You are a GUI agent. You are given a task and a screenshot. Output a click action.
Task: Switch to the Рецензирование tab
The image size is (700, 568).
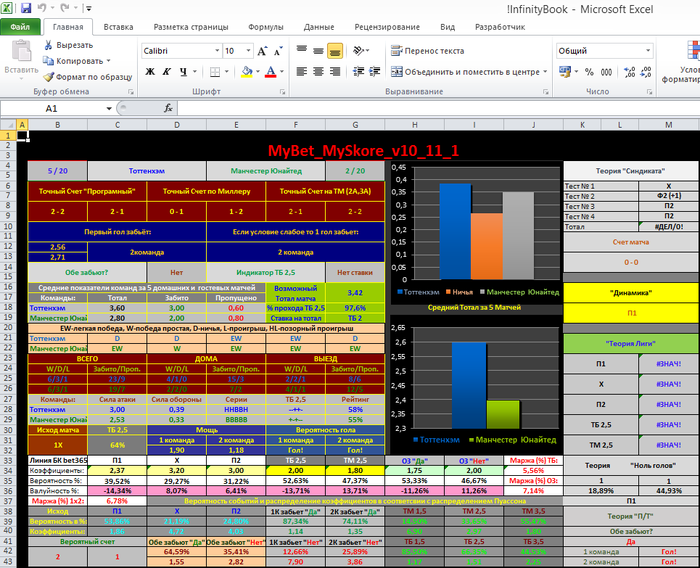pyautogui.click(x=387, y=27)
